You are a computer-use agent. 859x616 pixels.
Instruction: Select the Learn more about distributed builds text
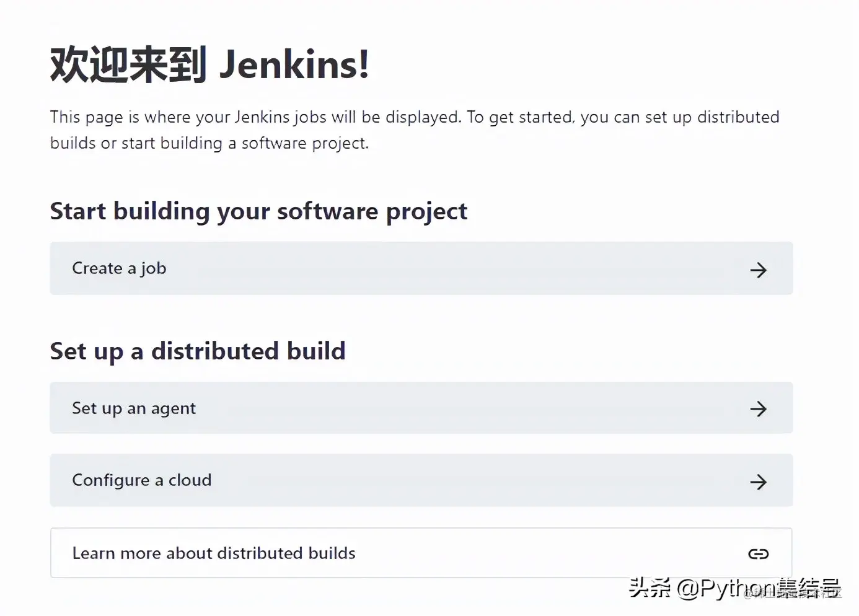(x=214, y=553)
